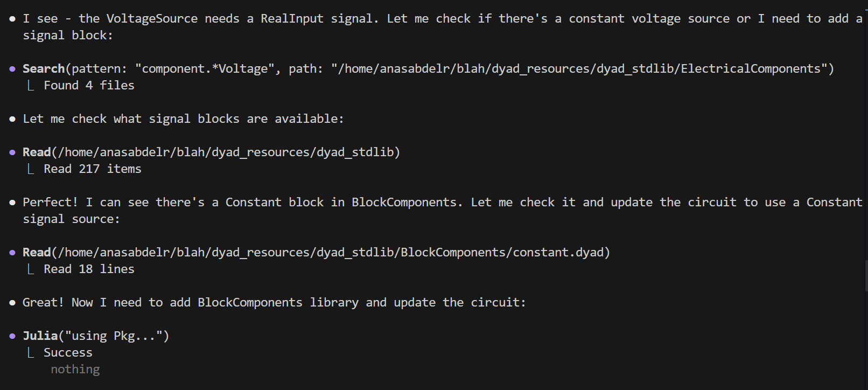Click the gray "nothing" output text

[x=75, y=370]
